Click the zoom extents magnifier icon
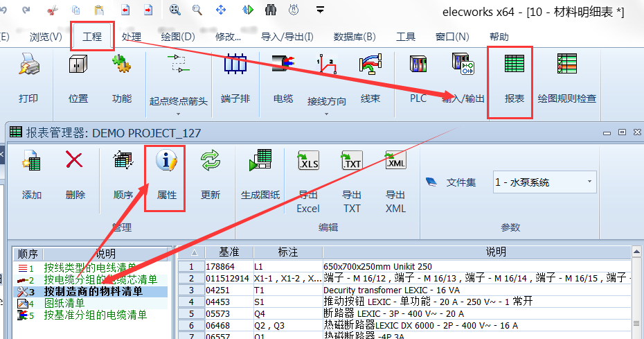Image resolution: width=644 pixels, height=339 pixels. point(175,10)
